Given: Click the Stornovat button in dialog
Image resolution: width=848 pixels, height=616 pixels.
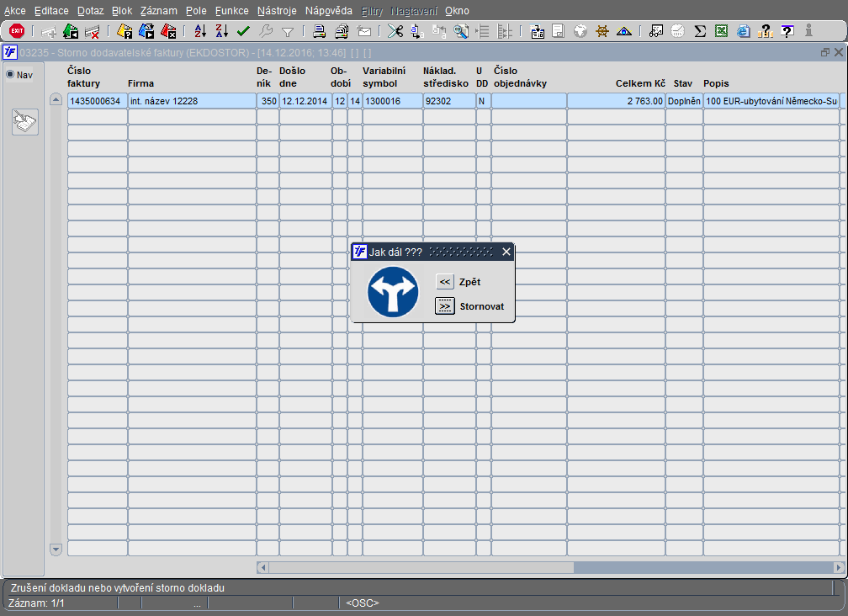Looking at the screenshot, I should (445, 306).
